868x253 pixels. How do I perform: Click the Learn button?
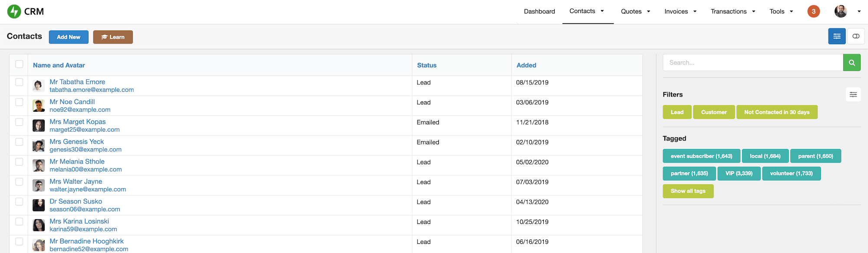113,37
